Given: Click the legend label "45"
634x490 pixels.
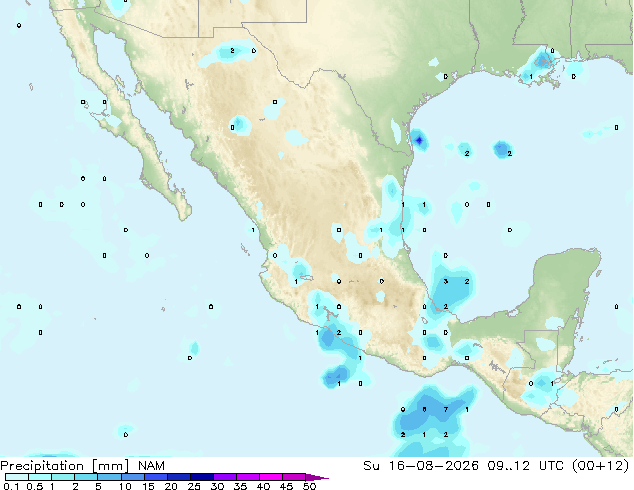Looking at the screenshot, I should 286,486.
